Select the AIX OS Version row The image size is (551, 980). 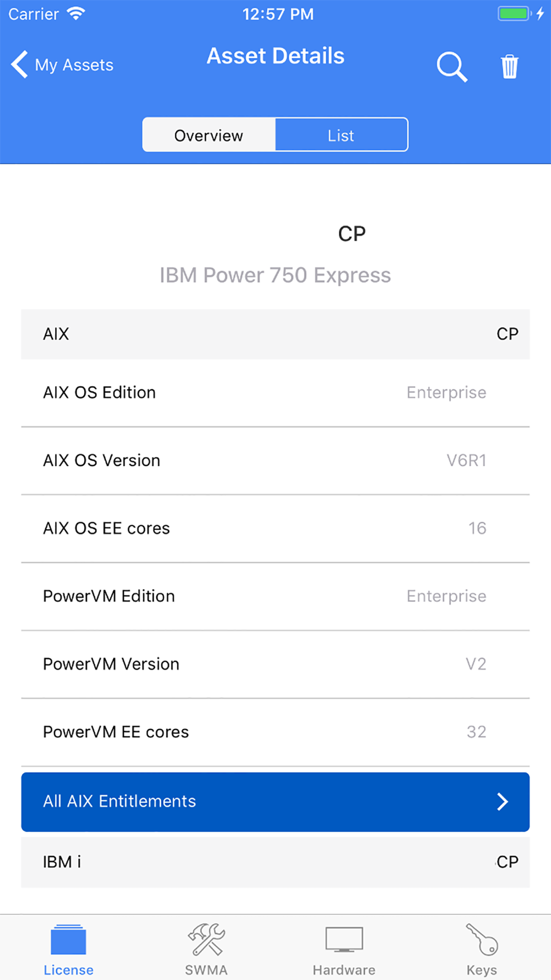coord(275,461)
